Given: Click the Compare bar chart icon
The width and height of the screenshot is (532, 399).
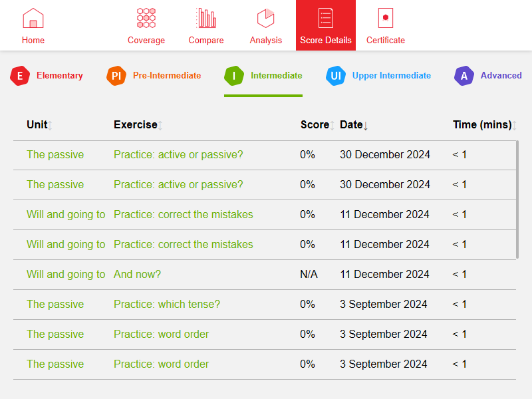Looking at the screenshot, I should [206, 18].
